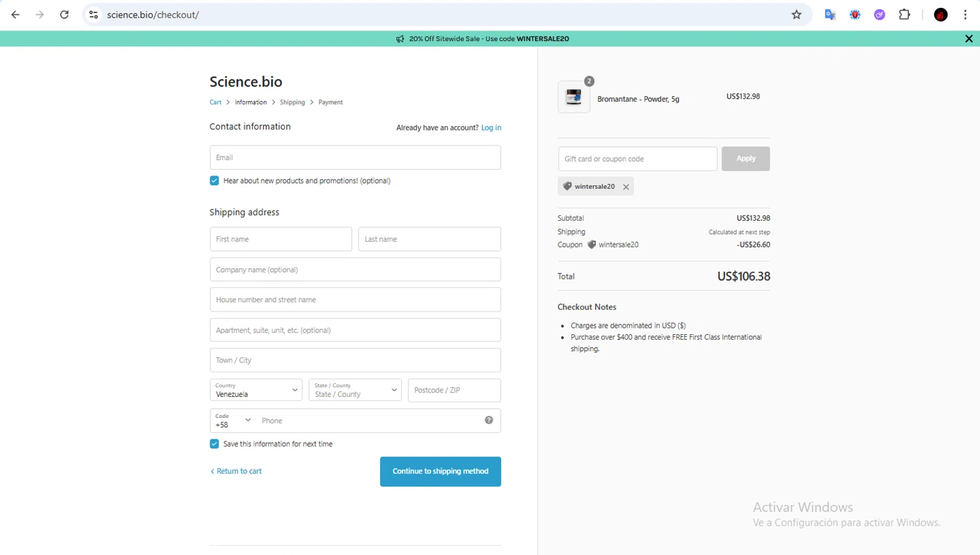The width and height of the screenshot is (980, 555).
Task: Go back with the browser back arrow
Action: point(15,14)
